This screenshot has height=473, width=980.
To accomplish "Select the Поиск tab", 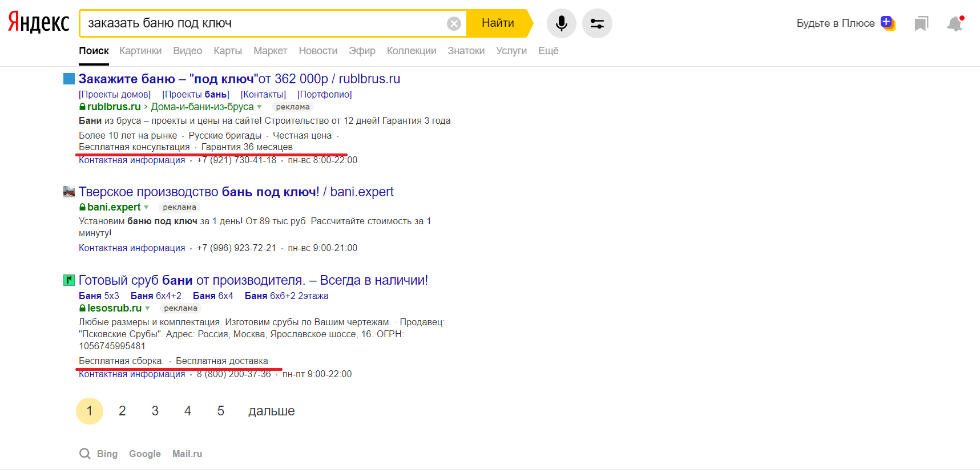I will pyautogui.click(x=94, y=51).
